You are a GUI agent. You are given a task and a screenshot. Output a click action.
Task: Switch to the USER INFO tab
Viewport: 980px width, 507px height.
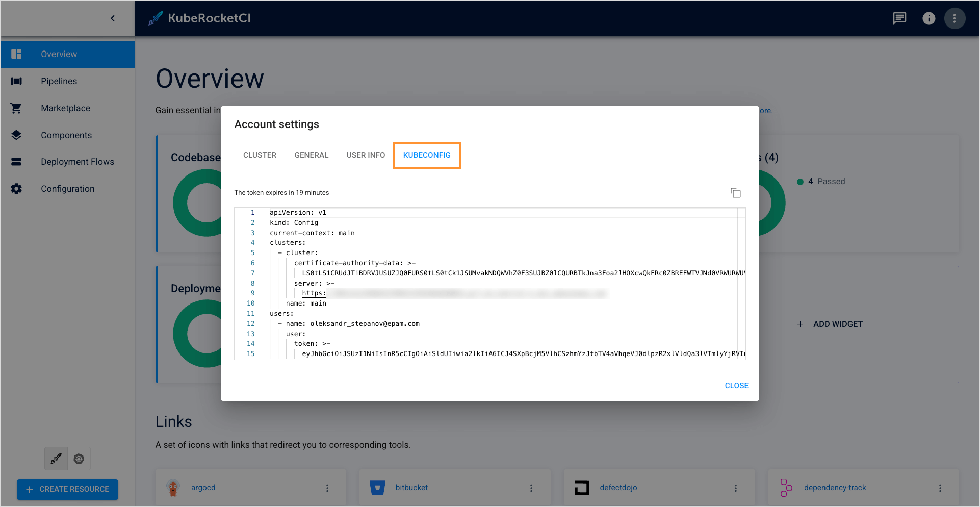[366, 155]
